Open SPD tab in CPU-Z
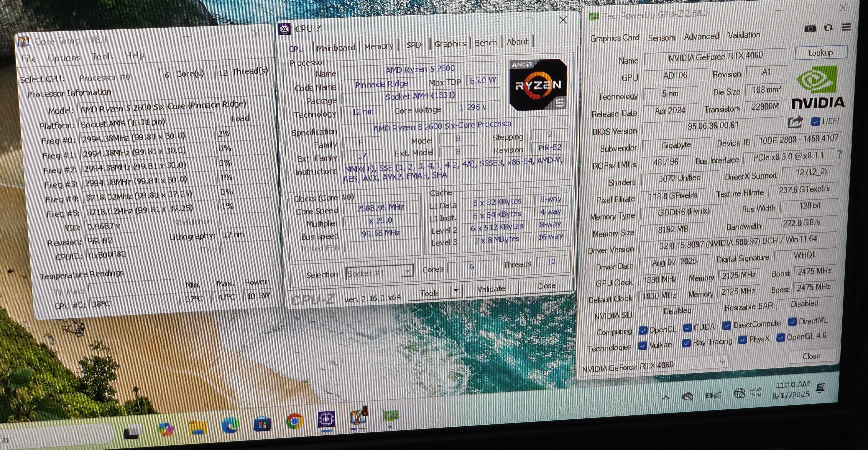The image size is (868, 450). (413, 45)
